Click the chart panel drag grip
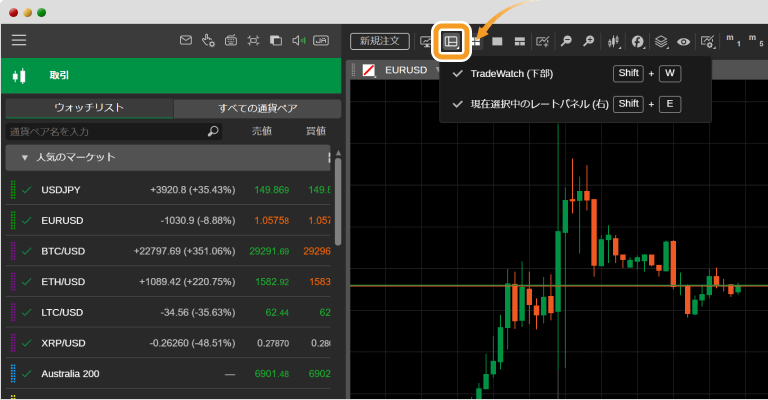The width and height of the screenshot is (768, 400). pyautogui.click(x=354, y=71)
